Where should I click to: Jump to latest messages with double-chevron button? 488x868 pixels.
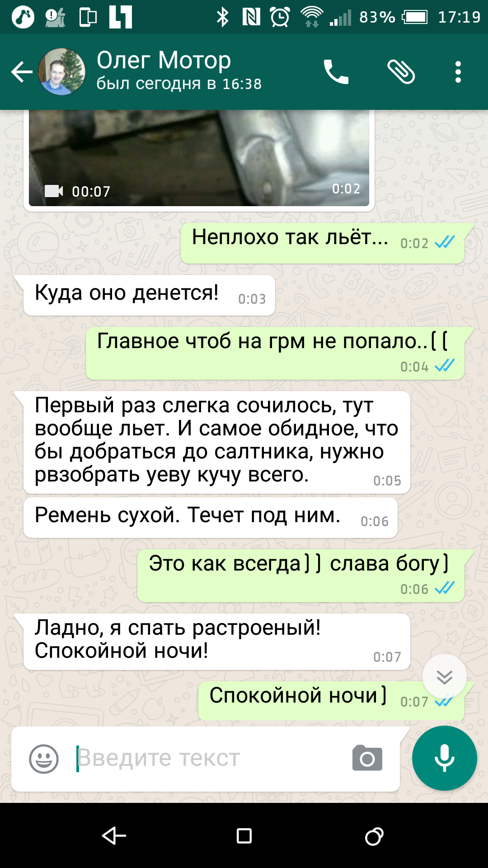[x=444, y=676]
